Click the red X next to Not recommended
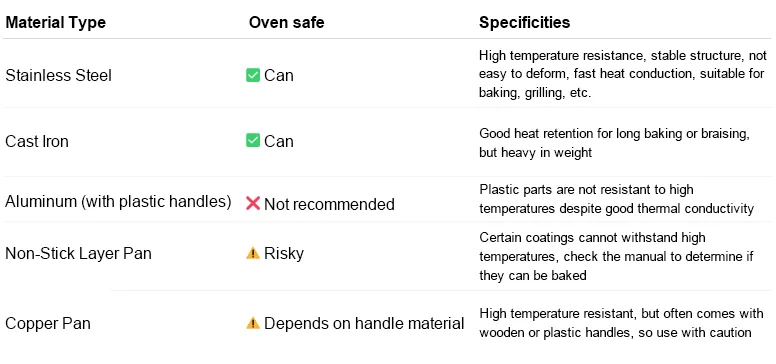The width and height of the screenshot is (776, 364). pos(253,203)
